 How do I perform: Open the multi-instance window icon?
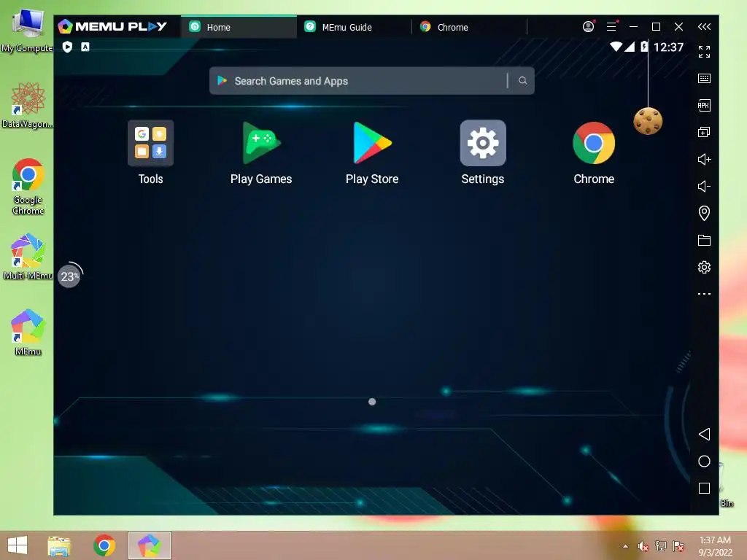click(x=704, y=132)
